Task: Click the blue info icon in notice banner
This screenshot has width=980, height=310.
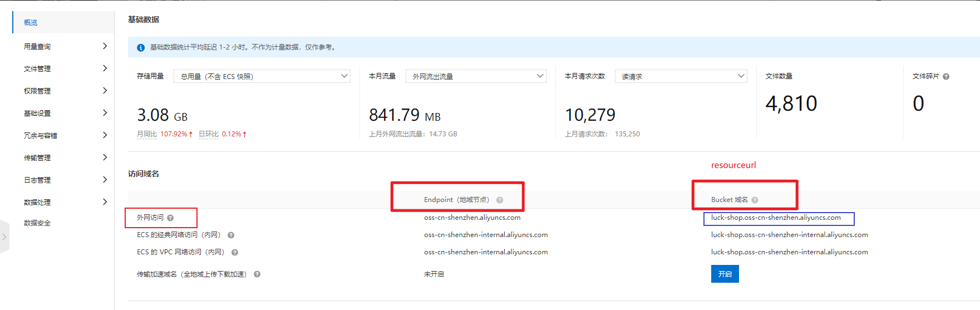Action: coord(141,48)
